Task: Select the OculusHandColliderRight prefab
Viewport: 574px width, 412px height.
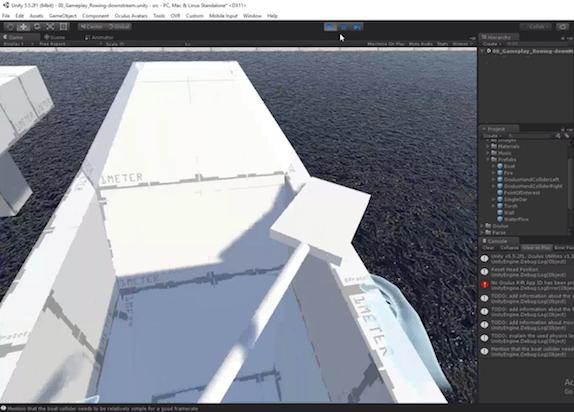Action: pyautogui.click(x=530, y=186)
